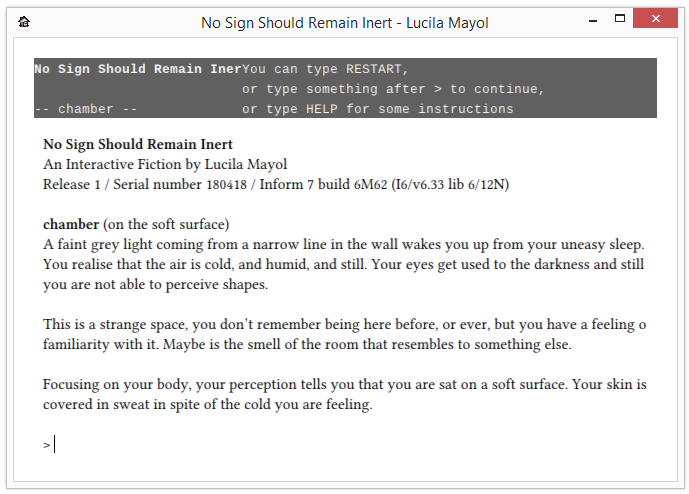Click the window title text

(x=344, y=22)
